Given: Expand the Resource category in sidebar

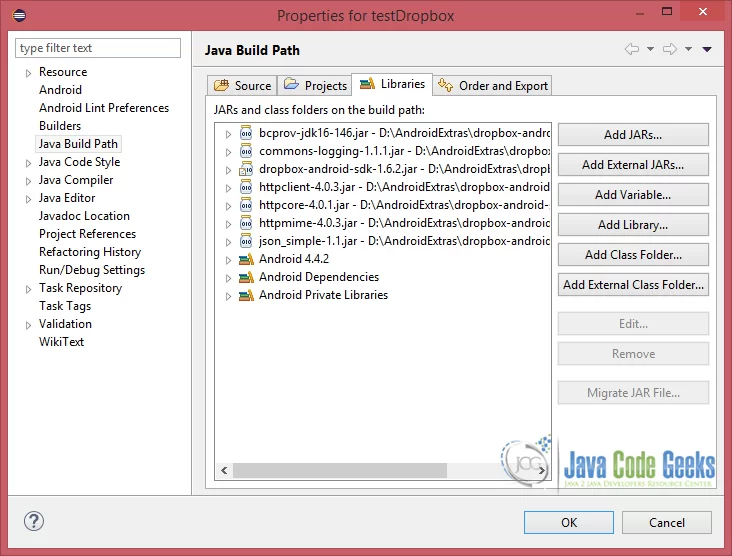Looking at the screenshot, I should tap(28, 73).
